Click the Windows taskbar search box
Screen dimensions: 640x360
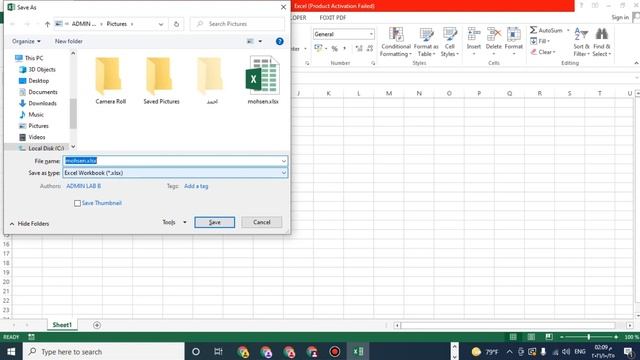pos(104,351)
